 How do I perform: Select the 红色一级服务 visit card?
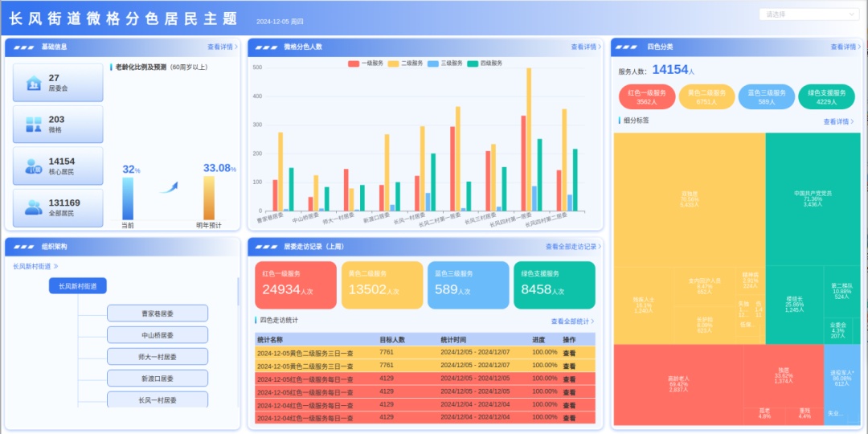[296, 285]
